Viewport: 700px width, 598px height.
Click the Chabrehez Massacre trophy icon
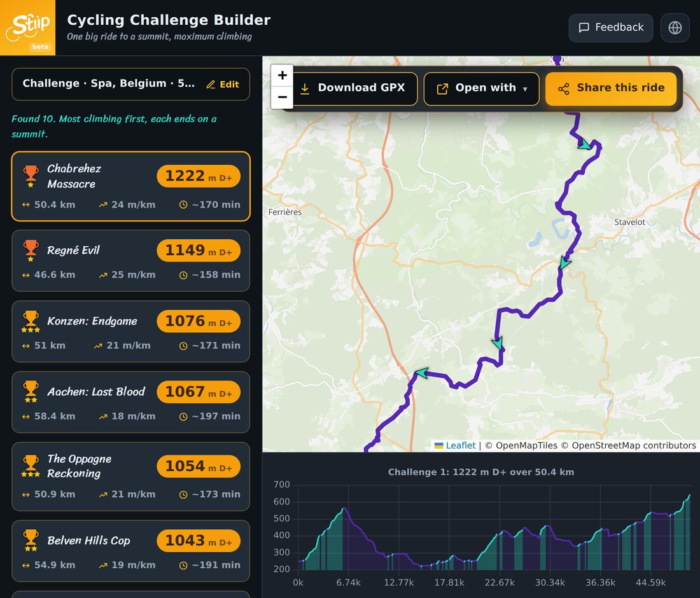click(31, 176)
